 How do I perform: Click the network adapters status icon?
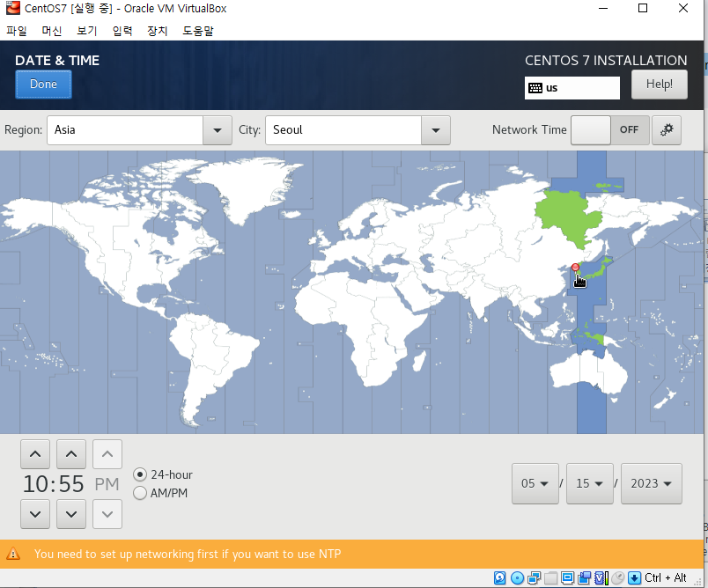[534, 577]
